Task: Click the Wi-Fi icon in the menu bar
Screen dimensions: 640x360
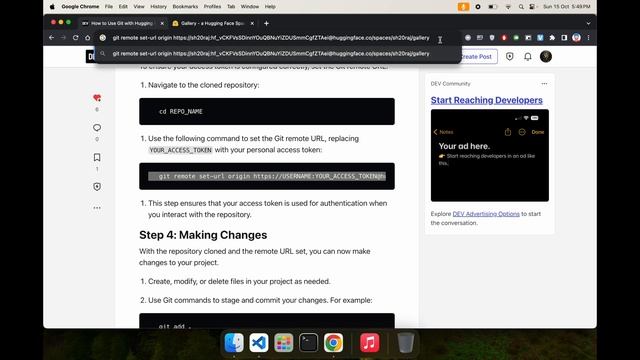Action: point(508,7)
